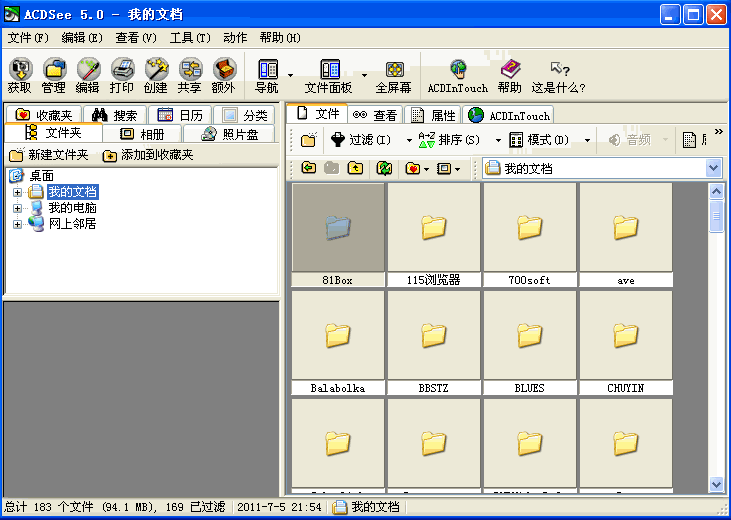
Task: Switch to the ACDInTouch tab
Action: click(509, 115)
